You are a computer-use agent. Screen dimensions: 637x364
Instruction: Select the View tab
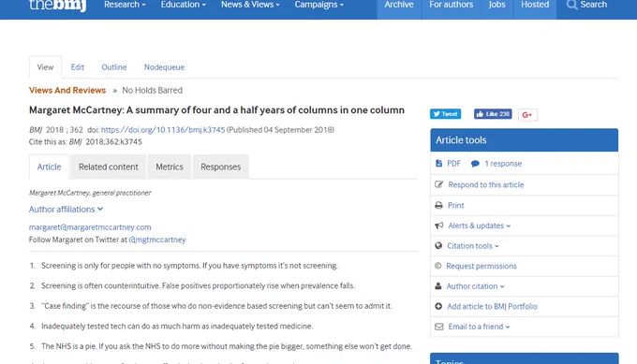(x=45, y=67)
